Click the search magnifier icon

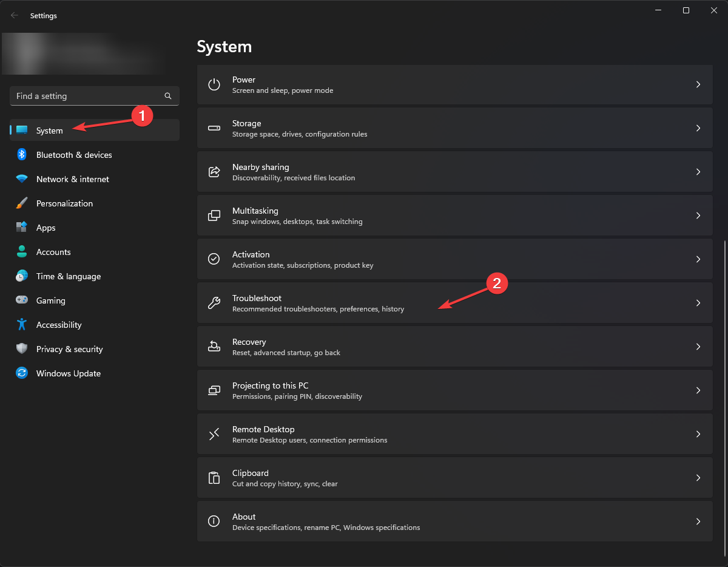pyautogui.click(x=167, y=96)
